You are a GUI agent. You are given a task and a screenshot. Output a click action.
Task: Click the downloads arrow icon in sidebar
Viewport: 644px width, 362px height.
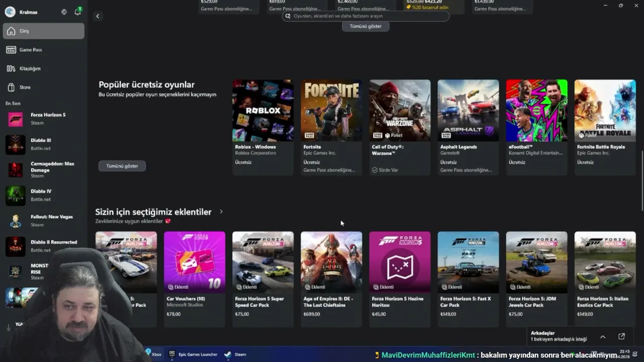coord(9,327)
